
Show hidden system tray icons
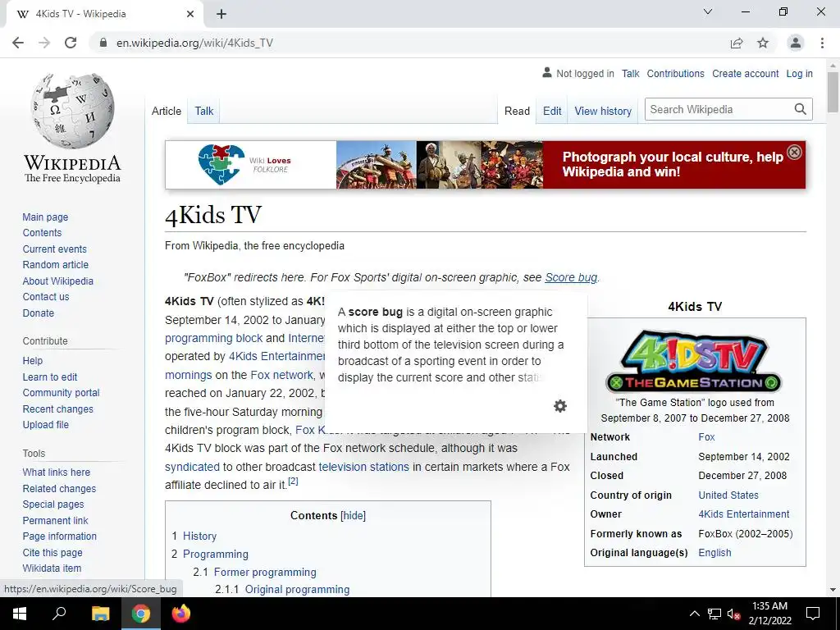click(x=694, y=614)
